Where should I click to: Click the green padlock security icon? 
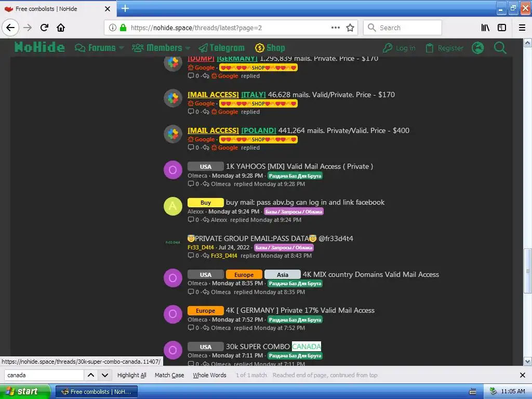point(123,28)
